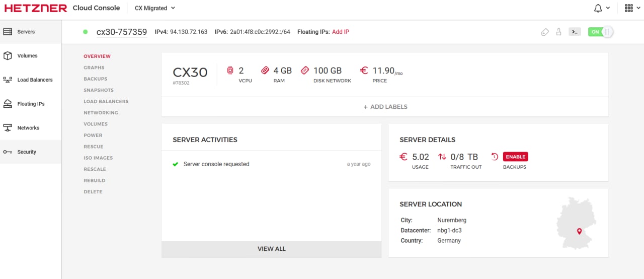This screenshot has width=644, height=279.
Task: Click the map location pin
Action: coord(579,231)
